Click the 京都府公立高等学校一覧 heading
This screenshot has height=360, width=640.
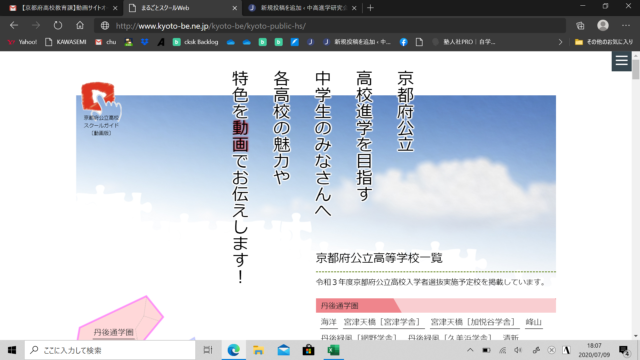[379, 258]
